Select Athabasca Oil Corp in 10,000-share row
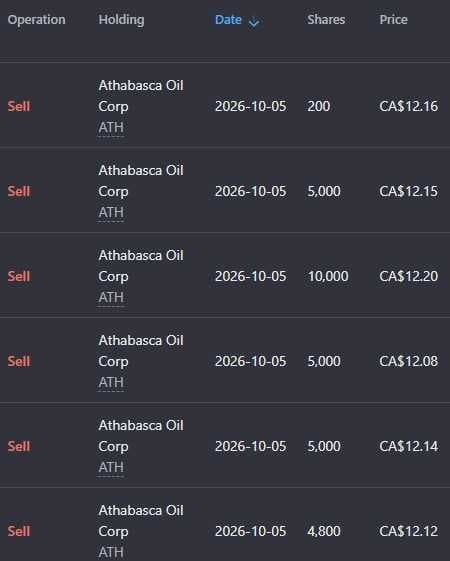This screenshot has width=450, height=561. tap(141, 266)
